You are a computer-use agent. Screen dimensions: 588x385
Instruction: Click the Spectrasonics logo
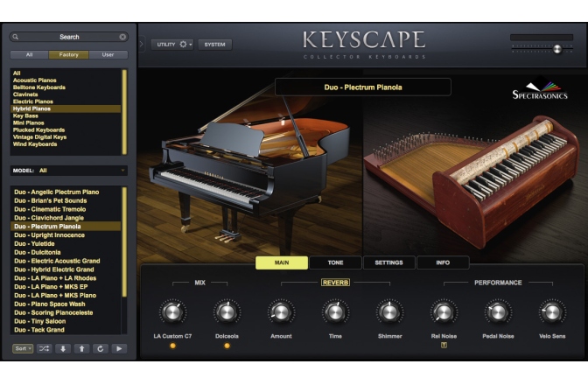(540, 90)
